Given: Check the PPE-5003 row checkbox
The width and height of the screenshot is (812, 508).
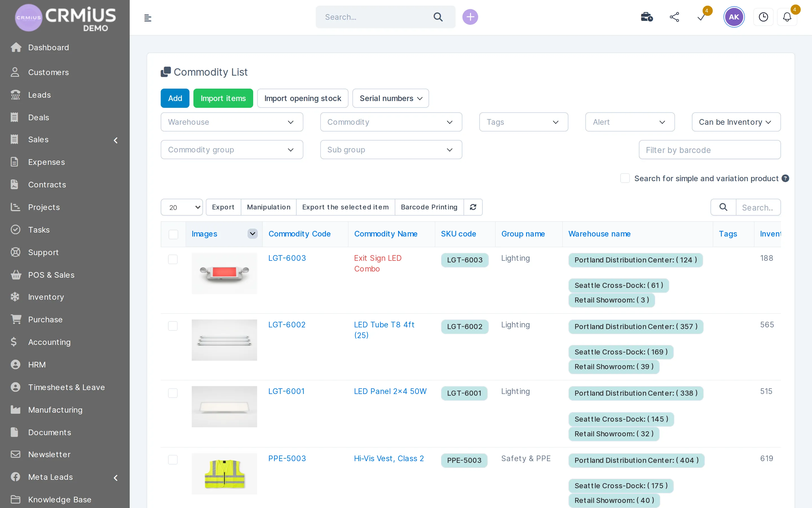Looking at the screenshot, I should [x=173, y=459].
